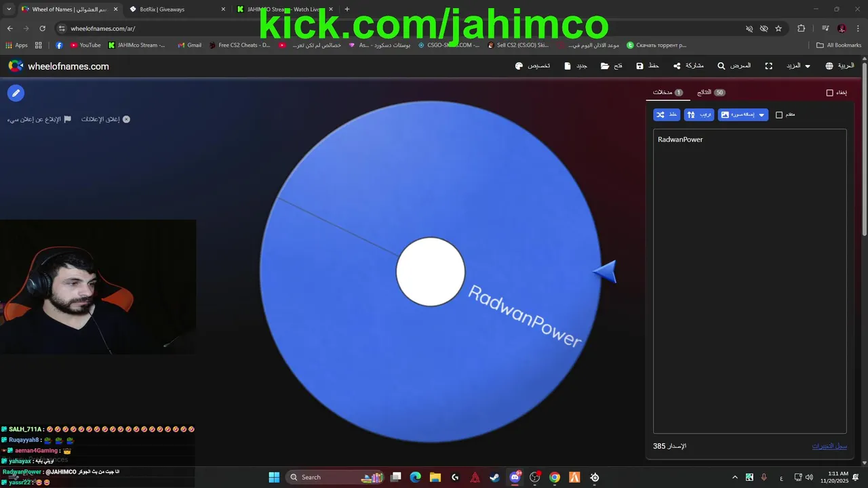Open the tab search dropdown arrow
The height and width of the screenshot is (488, 868).
point(9,9)
